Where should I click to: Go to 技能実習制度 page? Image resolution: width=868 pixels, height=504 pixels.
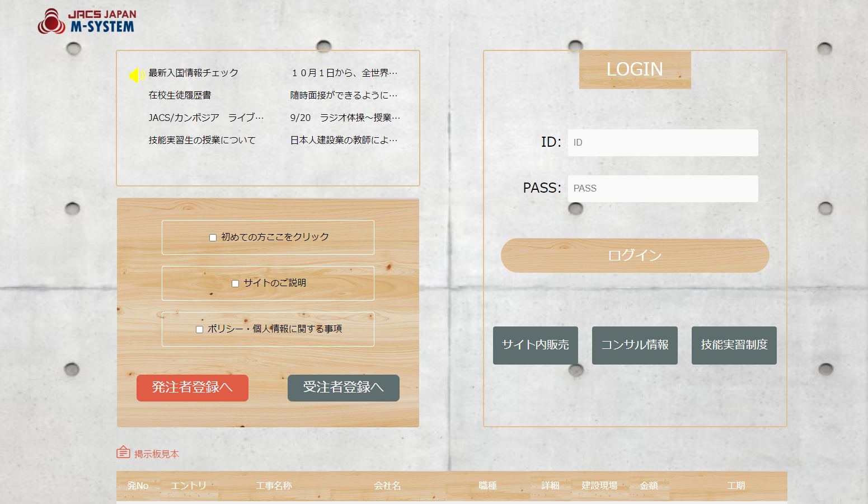(x=734, y=345)
